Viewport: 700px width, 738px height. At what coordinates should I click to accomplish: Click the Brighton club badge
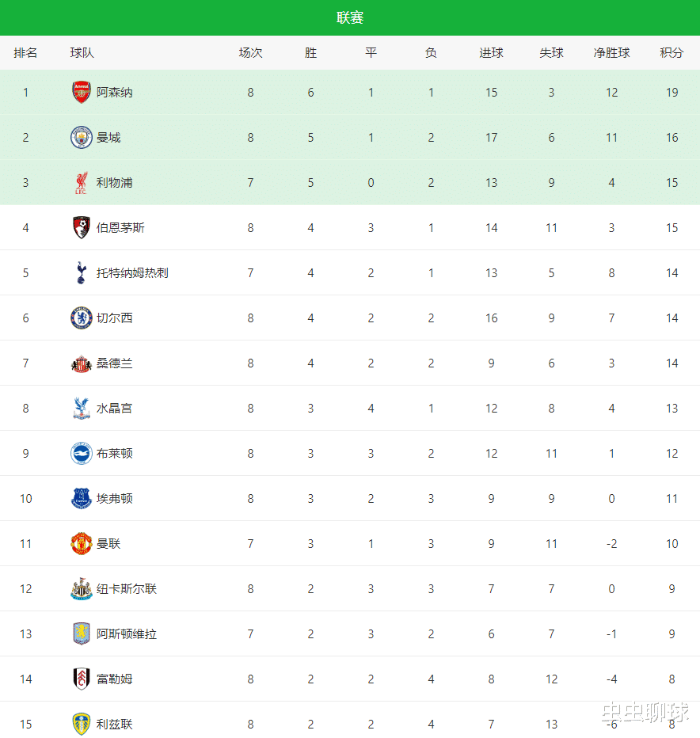coord(82,454)
